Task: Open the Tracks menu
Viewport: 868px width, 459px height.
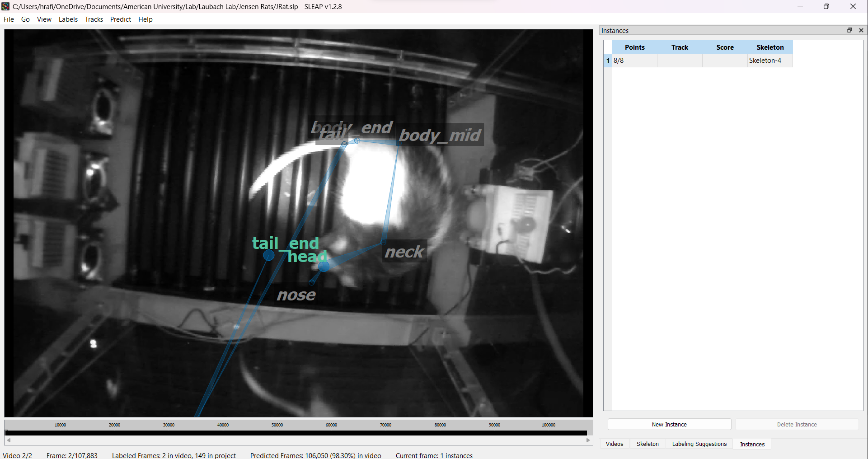Action: coord(94,19)
